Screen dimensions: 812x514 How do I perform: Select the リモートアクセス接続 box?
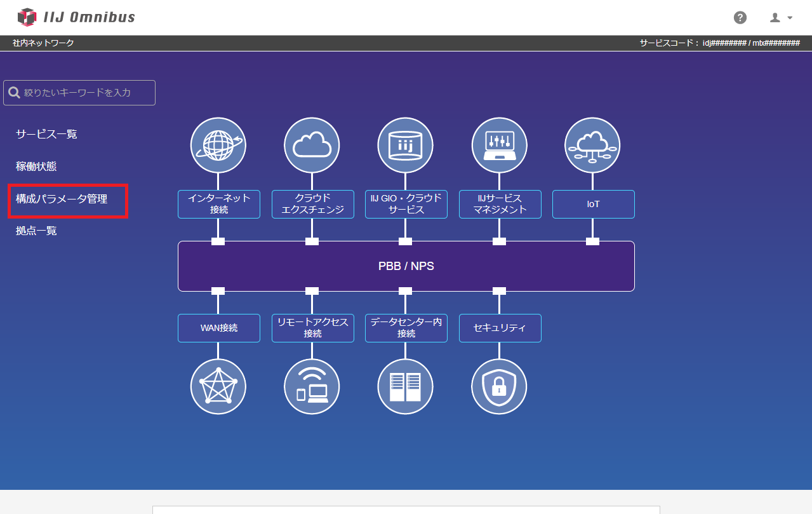312,328
